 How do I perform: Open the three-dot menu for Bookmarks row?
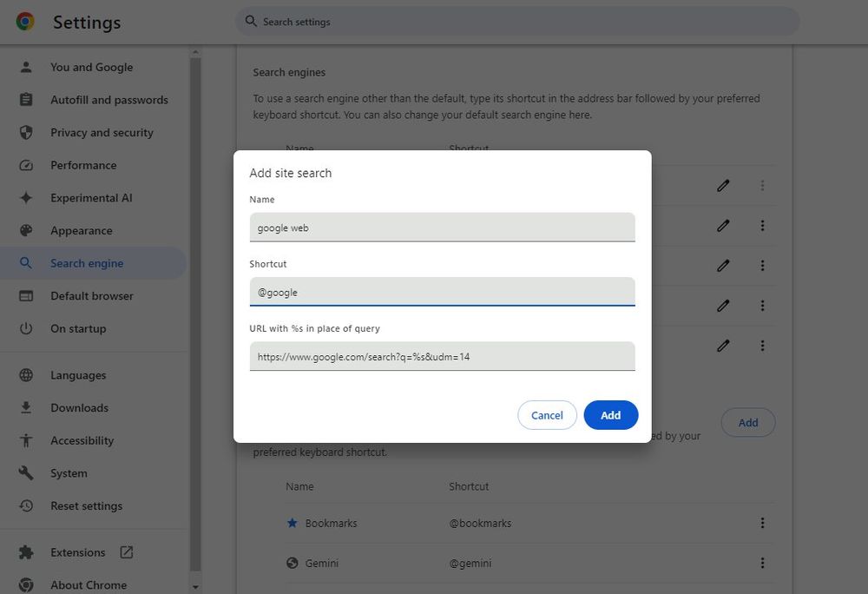coord(762,523)
